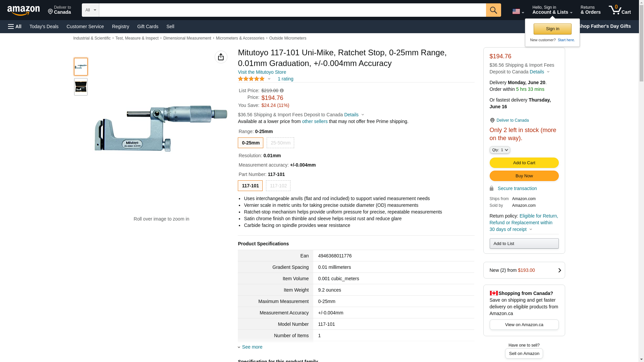Screen dimensions: 644x362
Task: Click the search magnifier button
Action: coord(493,10)
